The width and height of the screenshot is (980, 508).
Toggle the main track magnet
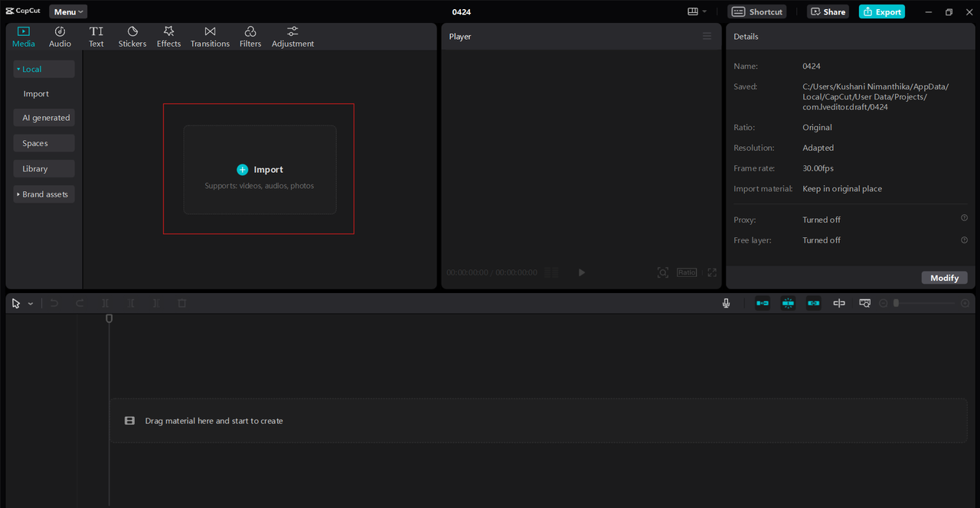point(763,304)
